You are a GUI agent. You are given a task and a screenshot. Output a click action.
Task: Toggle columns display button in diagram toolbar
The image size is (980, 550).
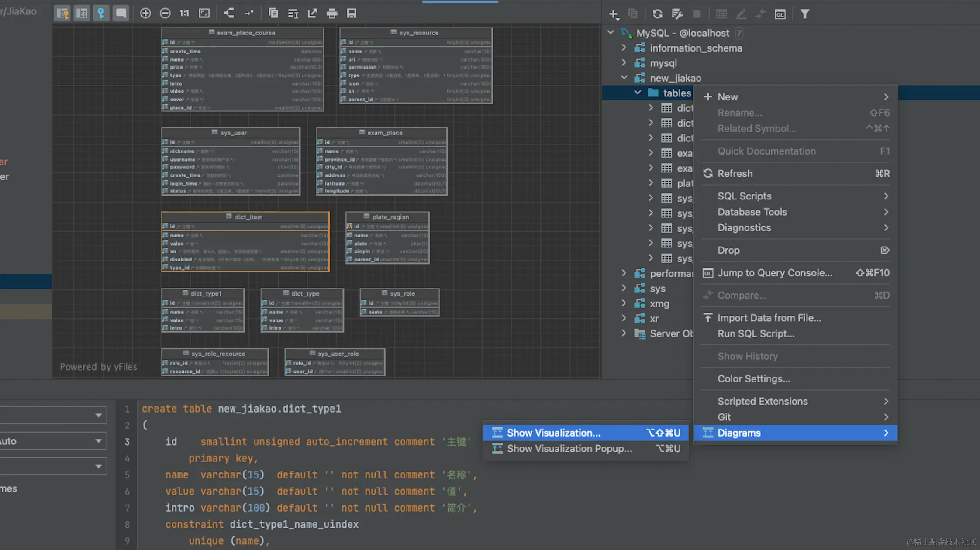click(82, 14)
